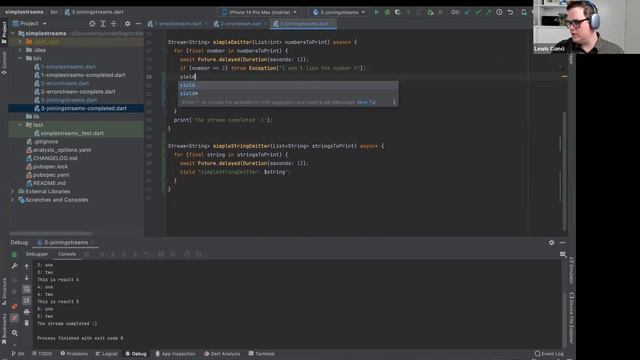The image size is (640, 360).
Task: Expand all icon in Project panel header
Action: (x=103, y=24)
